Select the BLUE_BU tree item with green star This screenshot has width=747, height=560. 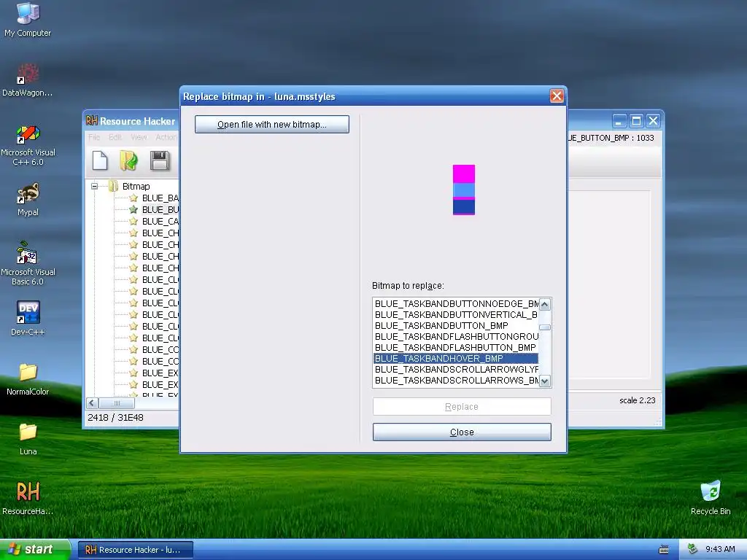(160, 209)
